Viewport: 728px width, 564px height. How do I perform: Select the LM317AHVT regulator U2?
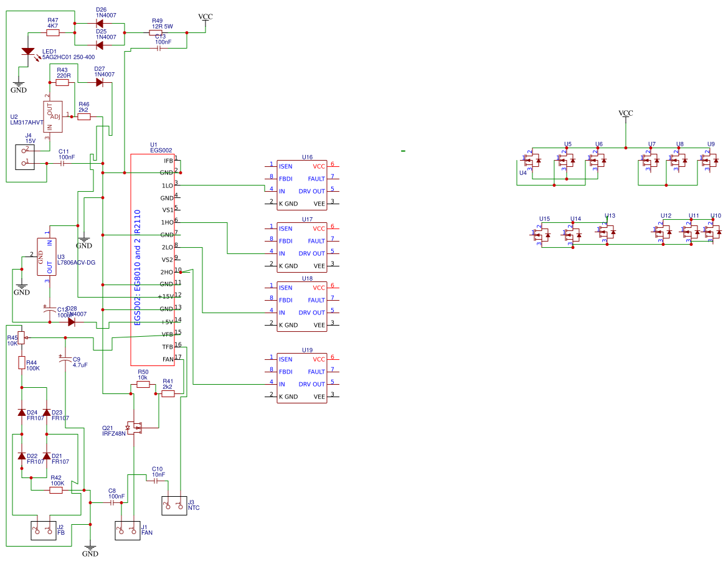click(x=53, y=116)
